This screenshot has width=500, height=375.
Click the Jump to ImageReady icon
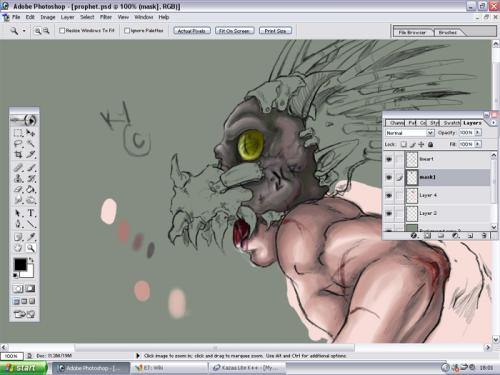[x=24, y=314]
